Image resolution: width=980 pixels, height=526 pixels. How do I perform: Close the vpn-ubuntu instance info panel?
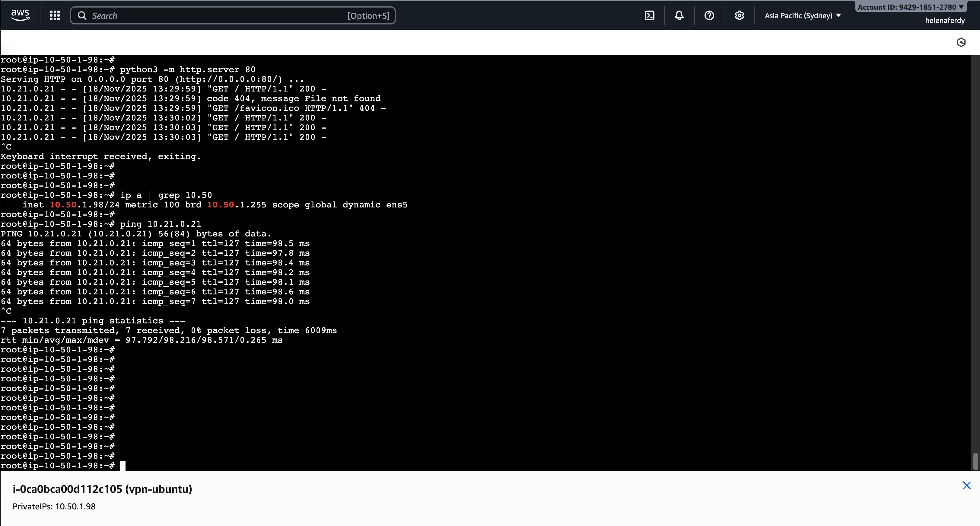tap(966, 485)
